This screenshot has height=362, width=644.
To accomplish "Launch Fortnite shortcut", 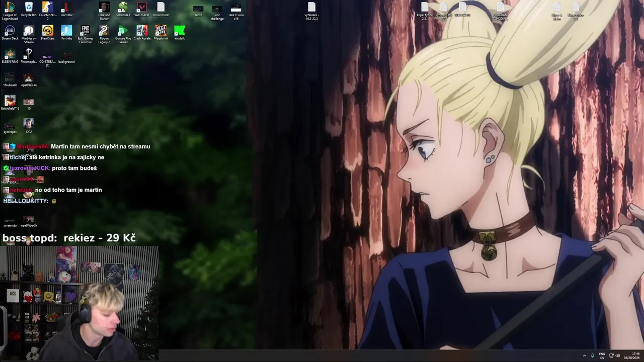I will pyautogui.click(x=66, y=33).
